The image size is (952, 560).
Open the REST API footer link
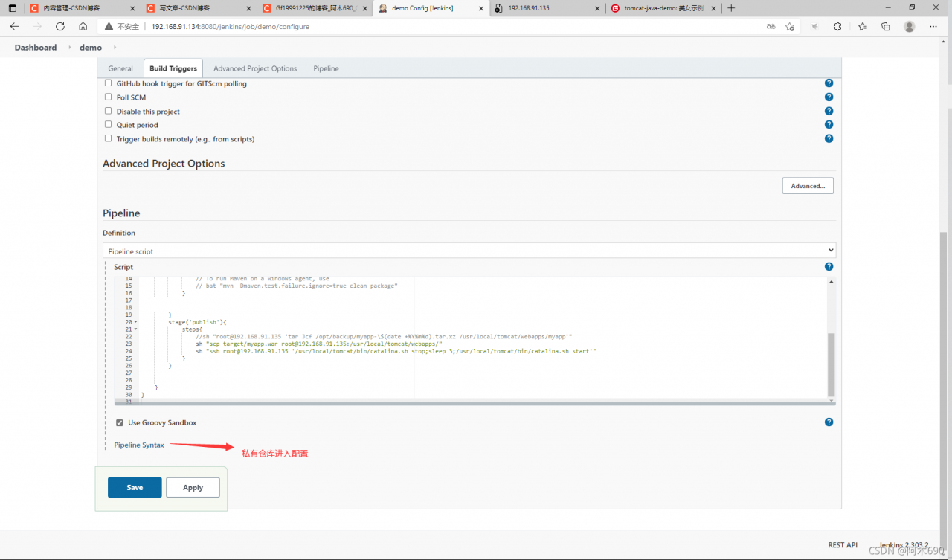tap(843, 545)
